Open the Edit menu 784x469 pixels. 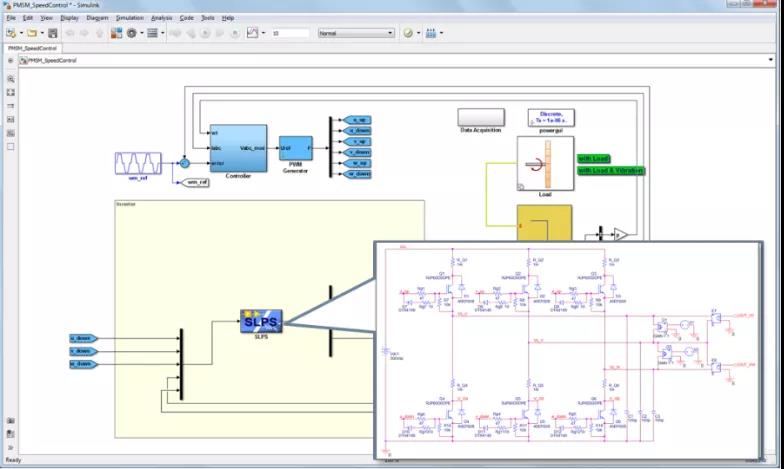coord(28,18)
